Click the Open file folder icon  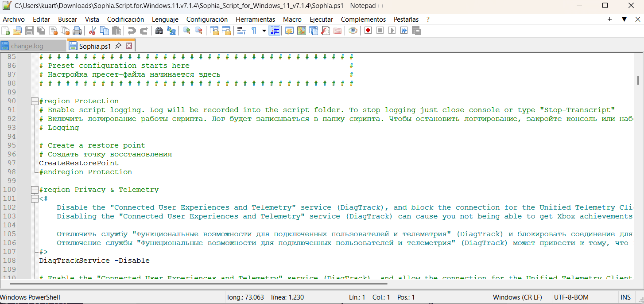pos(17,31)
